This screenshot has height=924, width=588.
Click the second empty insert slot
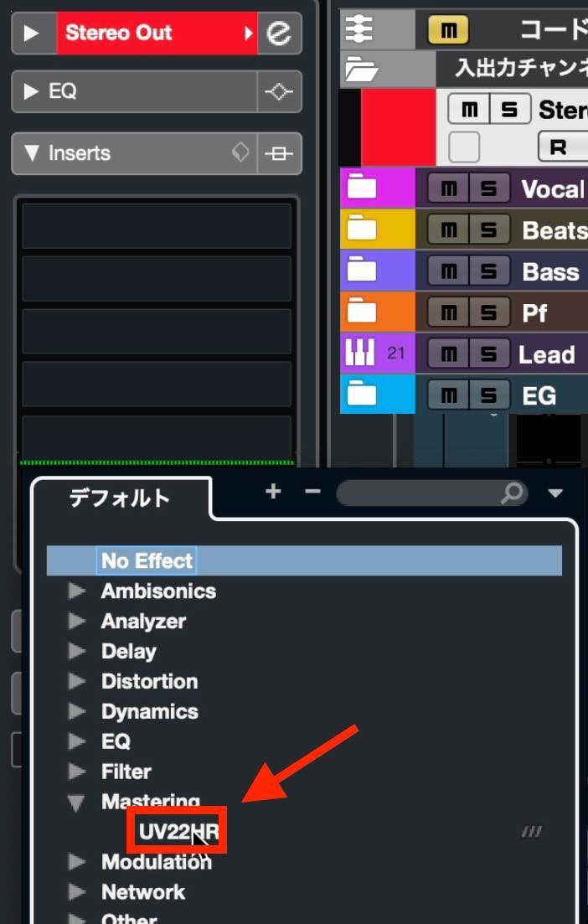point(157,279)
